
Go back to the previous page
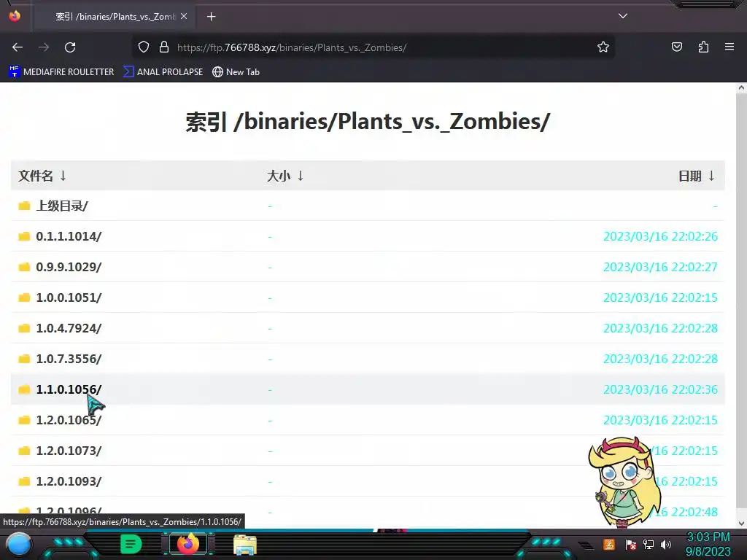[18, 47]
